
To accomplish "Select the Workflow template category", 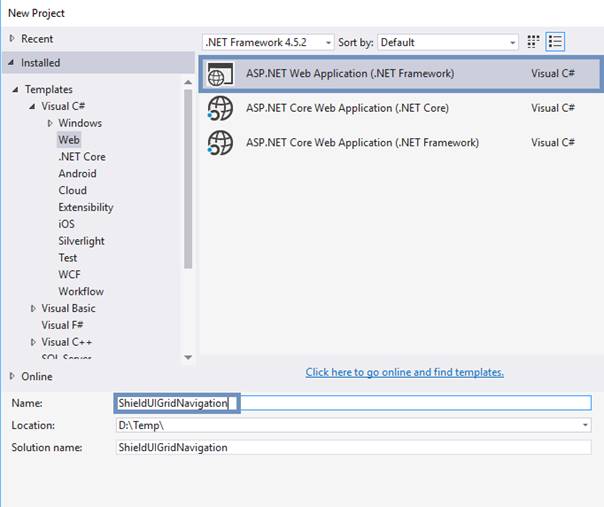I will coord(81,291).
